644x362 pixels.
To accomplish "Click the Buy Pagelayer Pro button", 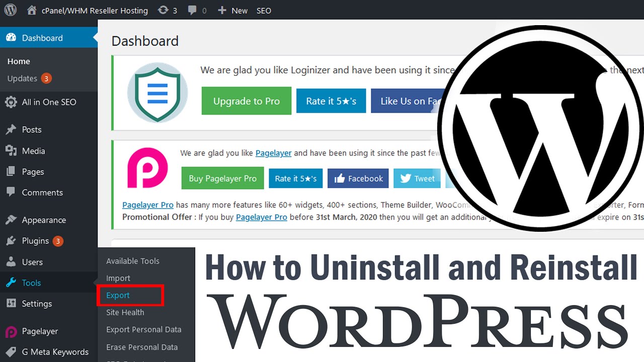I will point(223,178).
